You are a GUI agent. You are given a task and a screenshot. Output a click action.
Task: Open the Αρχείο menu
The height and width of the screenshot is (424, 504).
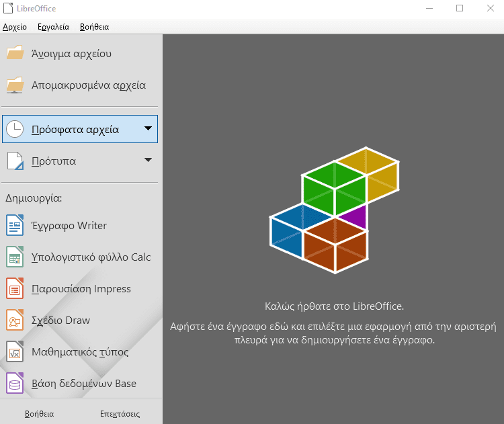click(x=15, y=27)
